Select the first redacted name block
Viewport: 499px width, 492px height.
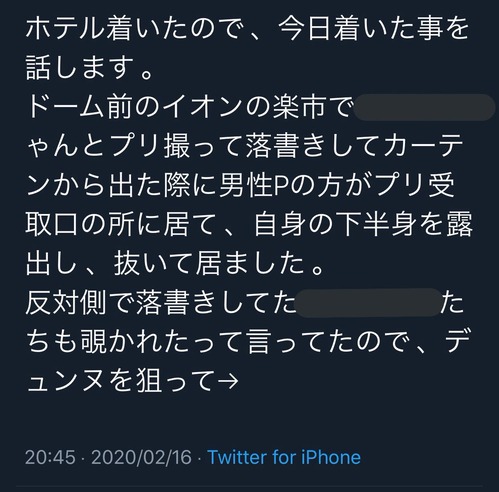[424, 107]
